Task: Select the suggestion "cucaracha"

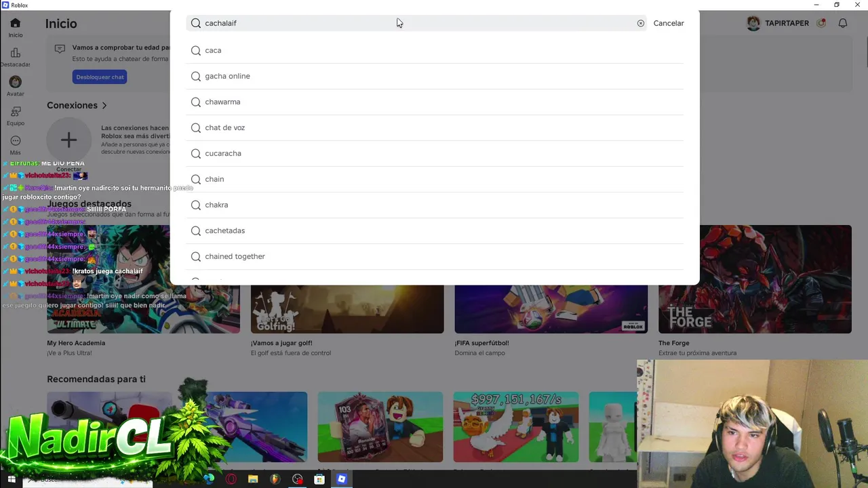Action: point(435,154)
